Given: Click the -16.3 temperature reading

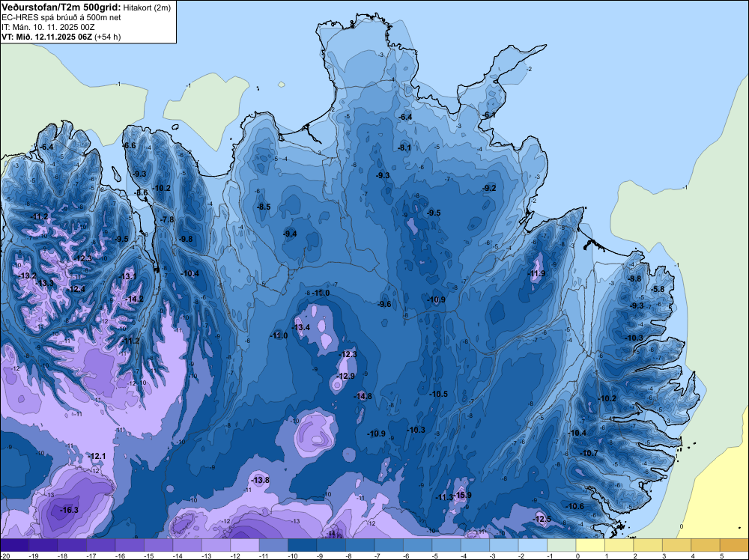Looking at the screenshot, I should pyautogui.click(x=69, y=511).
